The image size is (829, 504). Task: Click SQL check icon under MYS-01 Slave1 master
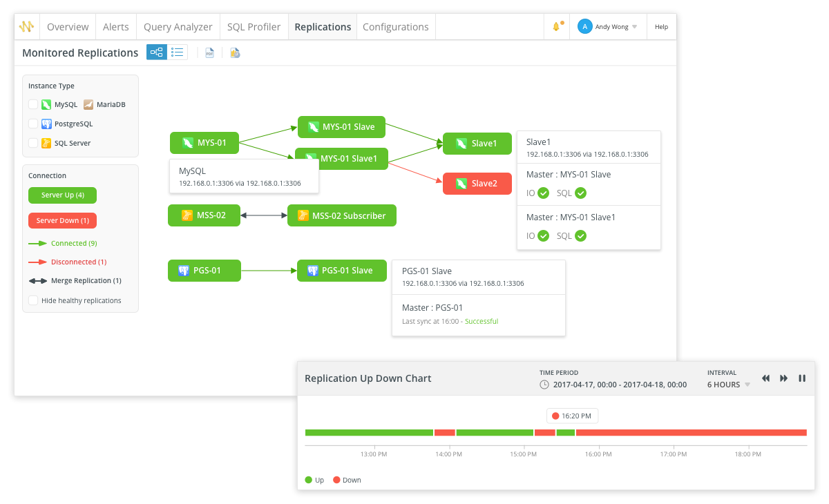(x=581, y=236)
